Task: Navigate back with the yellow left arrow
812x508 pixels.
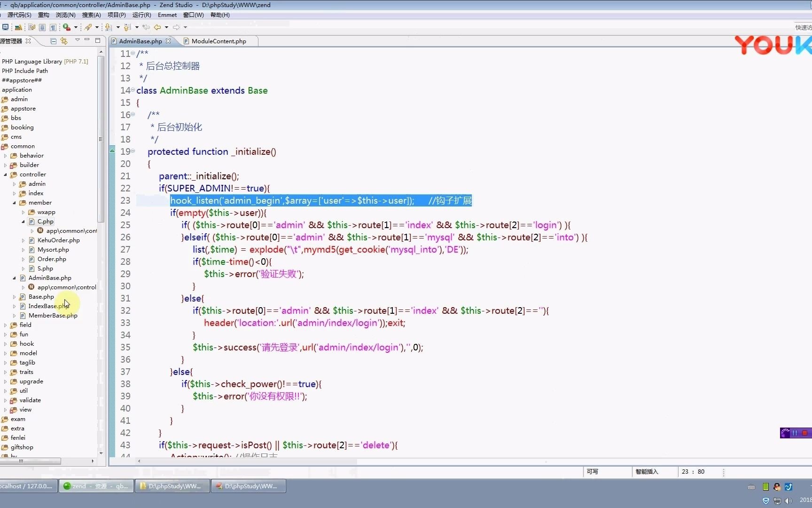Action: [x=158, y=27]
